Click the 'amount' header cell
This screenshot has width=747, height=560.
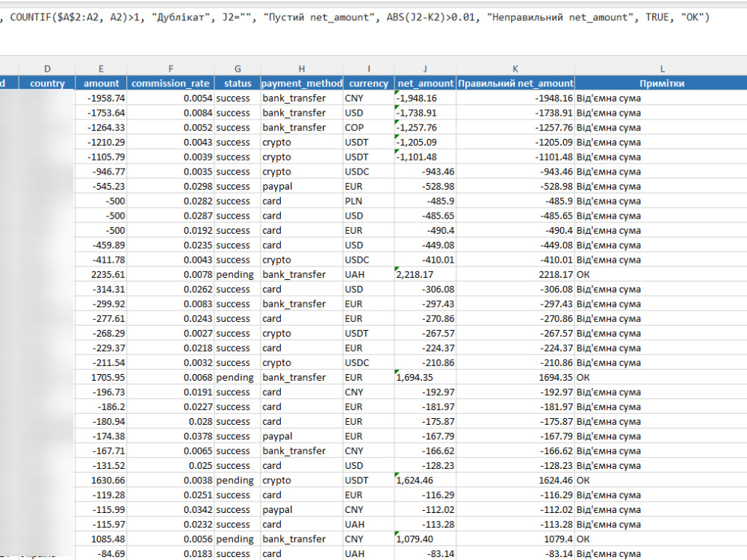(101, 84)
